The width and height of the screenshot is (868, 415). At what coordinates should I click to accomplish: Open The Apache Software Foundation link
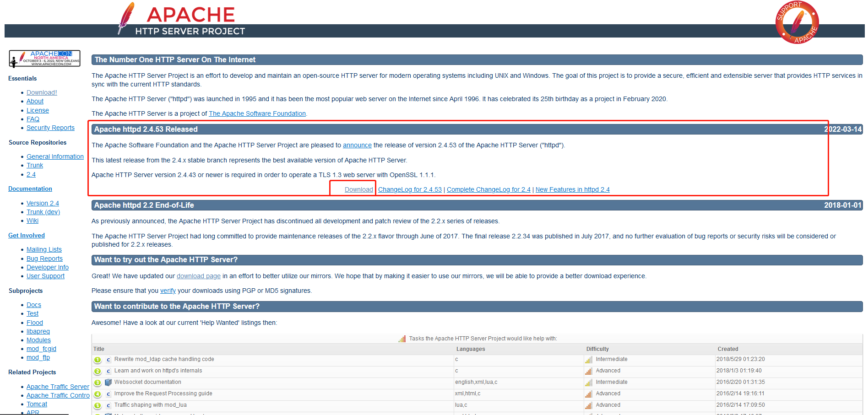257,113
